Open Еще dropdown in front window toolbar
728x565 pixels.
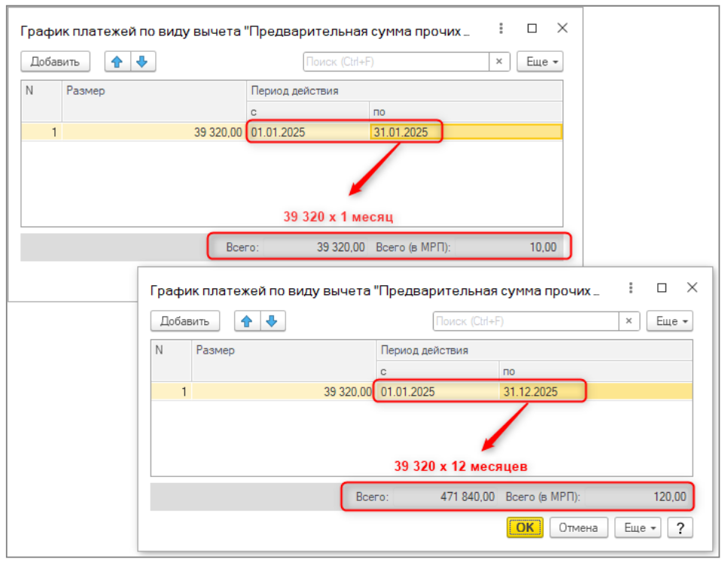[669, 321]
